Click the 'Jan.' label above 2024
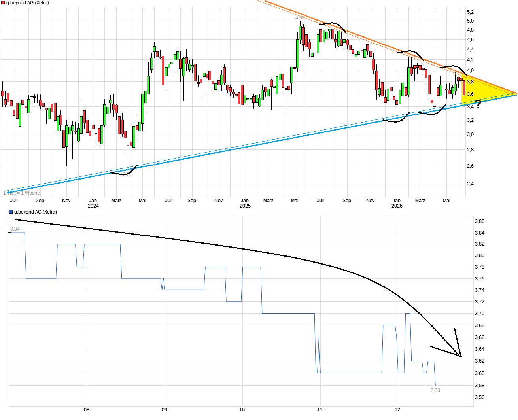518x420 pixels. coord(93,201)
